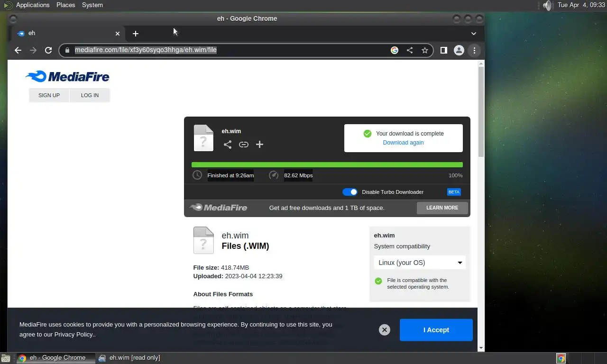Click the large eh.wim file icon

(203, 240)
